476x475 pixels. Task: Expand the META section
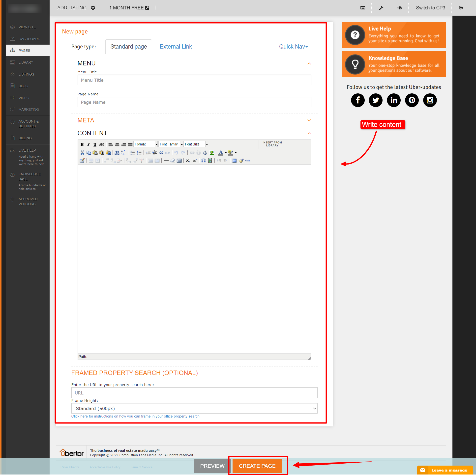pos(309,120)
